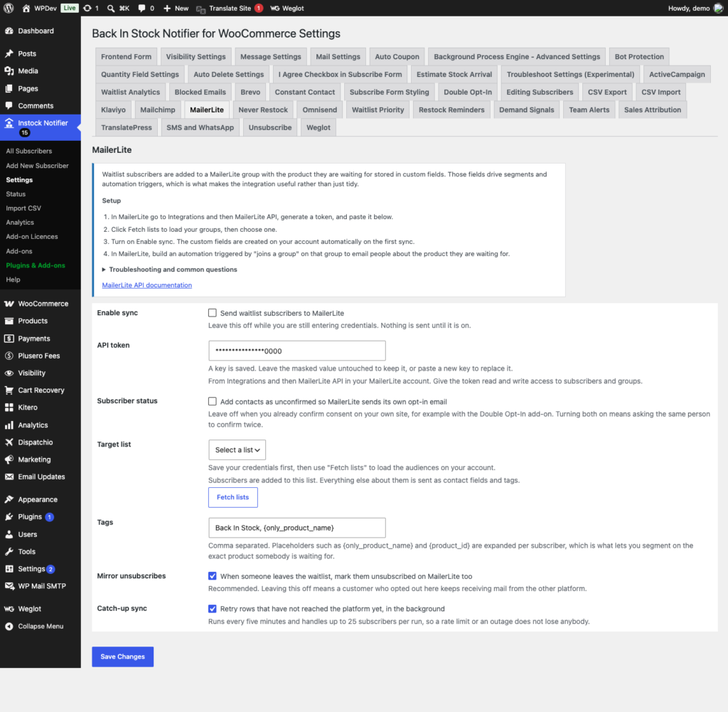
Task: Switch to Double Opt-In tab
Action: [x=468, y=92]
